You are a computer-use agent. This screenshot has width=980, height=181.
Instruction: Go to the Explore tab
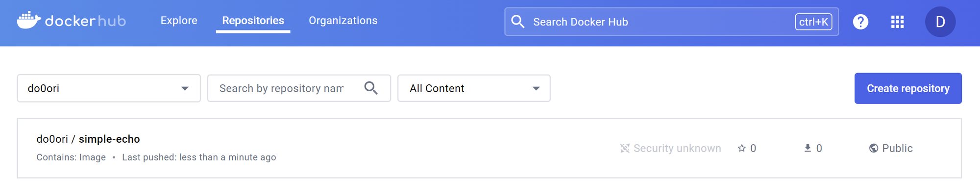point(179,21)
